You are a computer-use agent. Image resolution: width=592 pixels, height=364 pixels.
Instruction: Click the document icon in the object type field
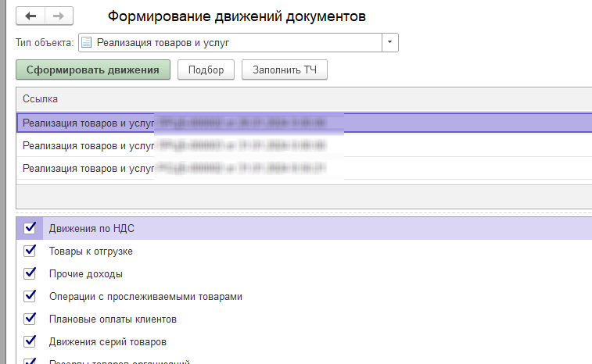86,42
